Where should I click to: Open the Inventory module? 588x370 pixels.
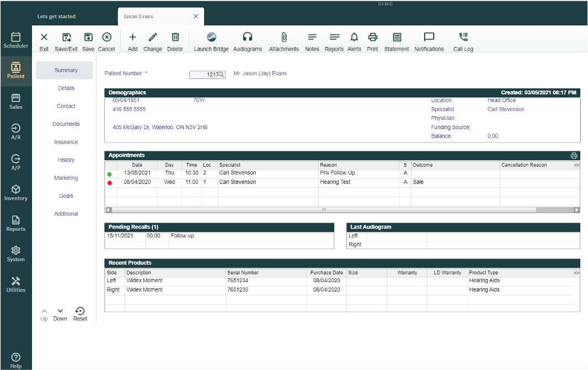click(x=15, y=193)
